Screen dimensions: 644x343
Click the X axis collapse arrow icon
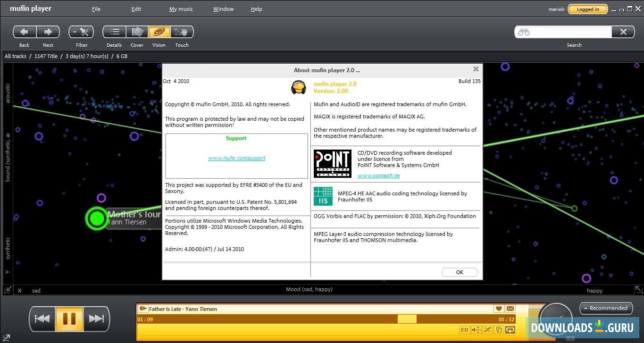(x=8, y=290)
